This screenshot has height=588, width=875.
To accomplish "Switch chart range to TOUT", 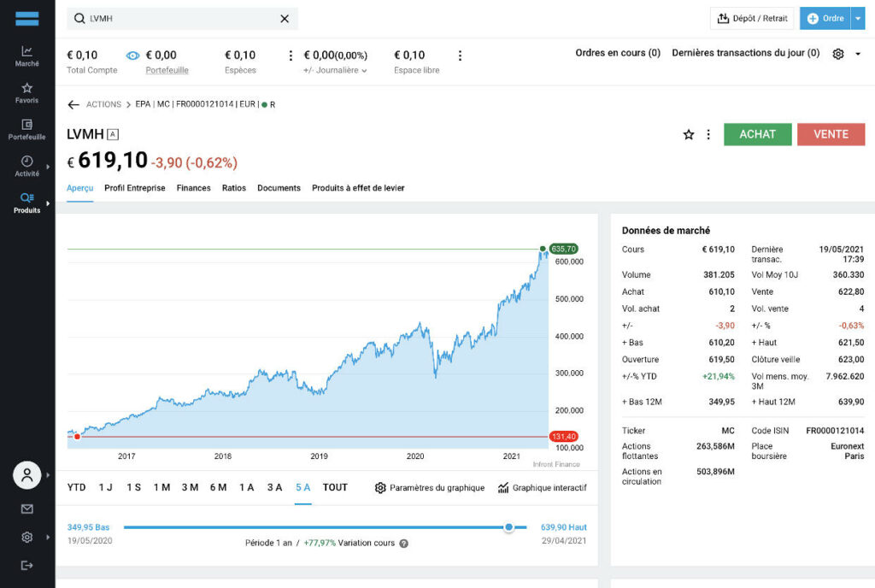I will [335, 487].
